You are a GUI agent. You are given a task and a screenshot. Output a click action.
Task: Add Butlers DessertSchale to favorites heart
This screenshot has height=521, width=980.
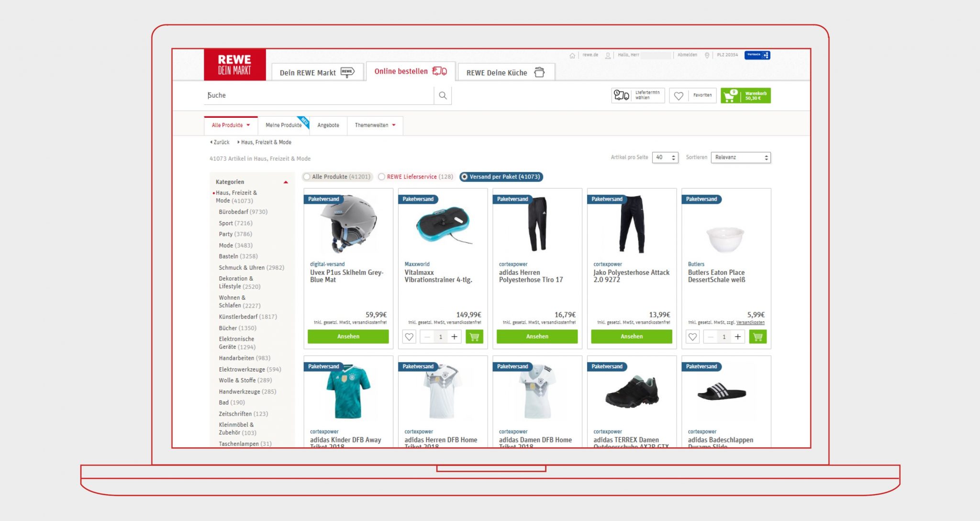pyautogui.click(x=692, y=337)
